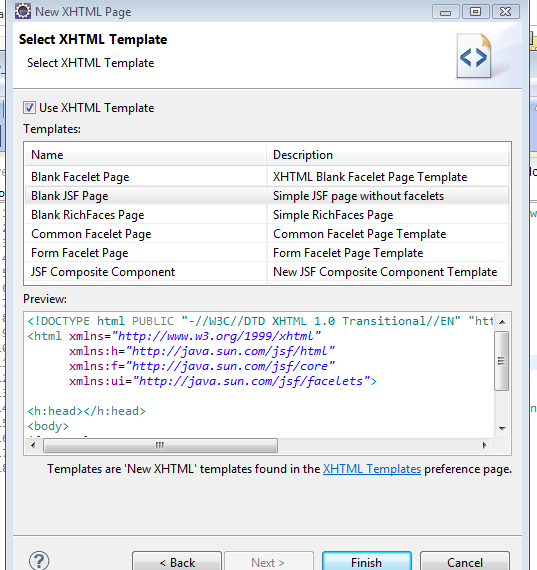
Task: Uncheck the Use XHTML Template checkbox
Action: [29, 108]
